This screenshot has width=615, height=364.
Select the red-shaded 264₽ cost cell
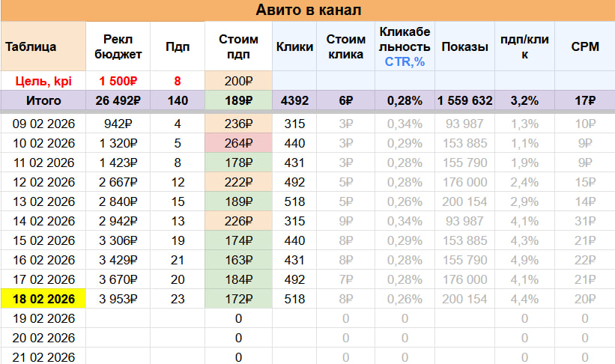coord(238,143)
